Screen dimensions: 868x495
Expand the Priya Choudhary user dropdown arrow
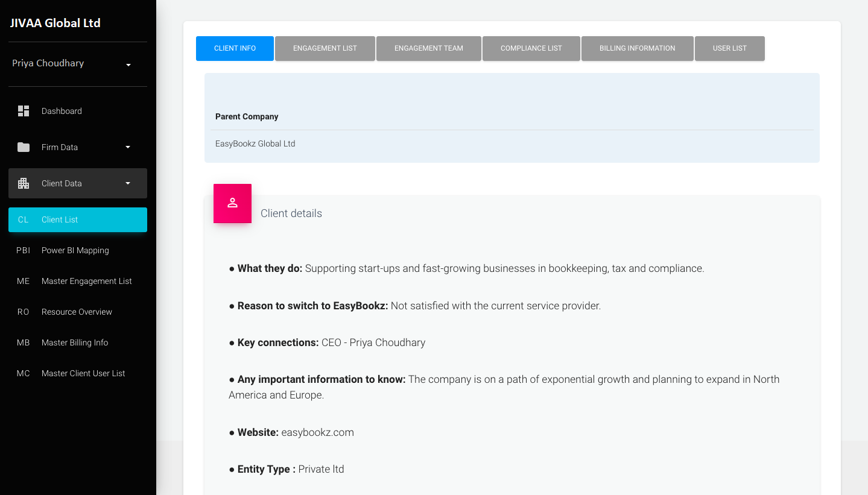click(128, 65)
